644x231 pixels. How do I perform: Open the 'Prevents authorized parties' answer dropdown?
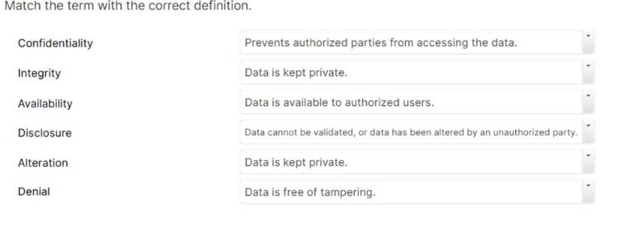point(417,42)
